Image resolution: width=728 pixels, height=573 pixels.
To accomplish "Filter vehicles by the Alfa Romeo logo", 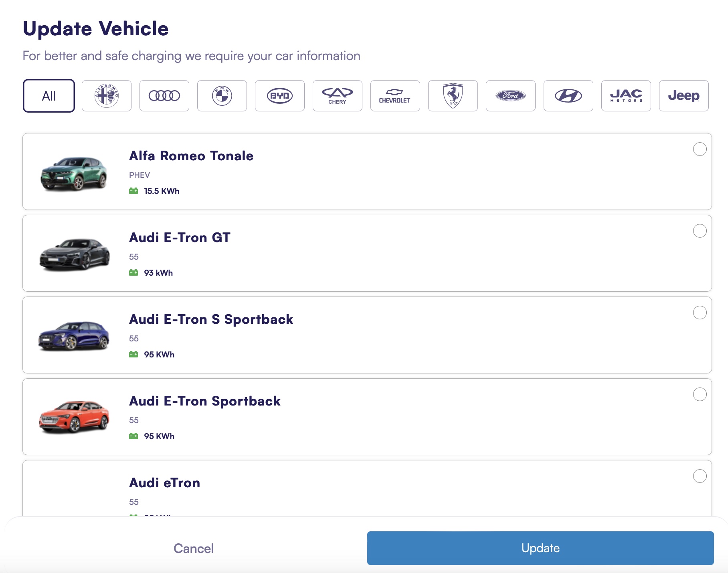I will pos(106,96).
